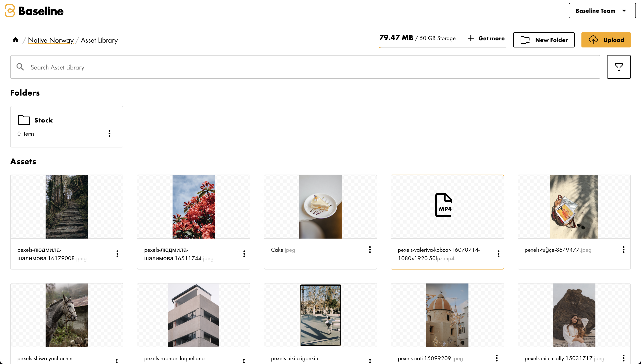Open Native Norway breadcrumb link
This screenshot has width=641, height=364.
tap(51, 40)
